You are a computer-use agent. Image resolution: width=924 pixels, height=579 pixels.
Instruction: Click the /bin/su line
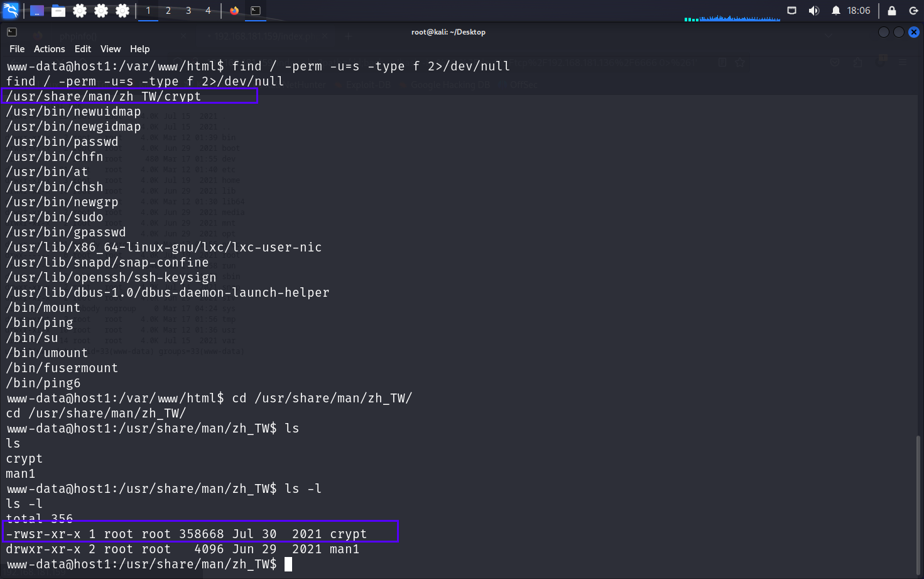click(x=32, y=338)
